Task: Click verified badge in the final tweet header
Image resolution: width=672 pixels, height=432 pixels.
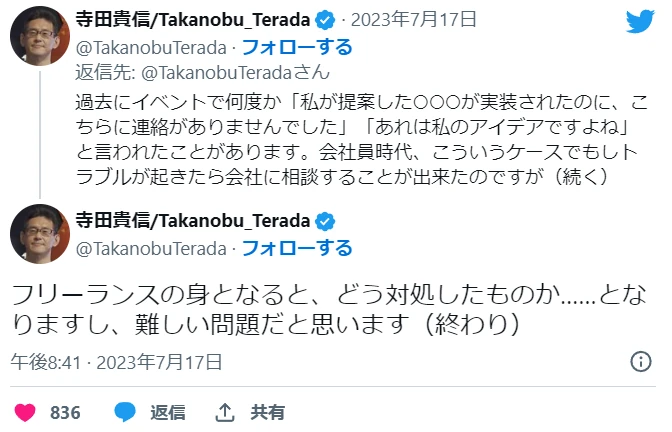Action: (326, 222)
